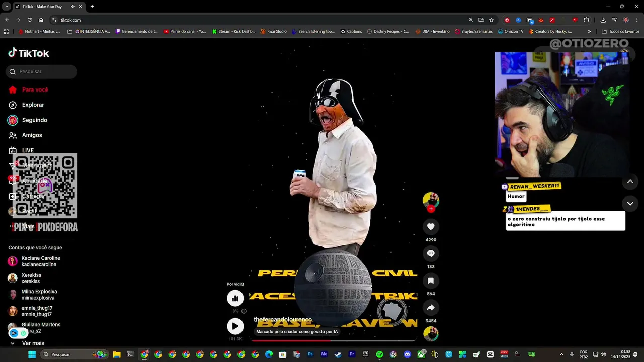
Task: Open the Todos os favoritos folder
Action: 620,31
